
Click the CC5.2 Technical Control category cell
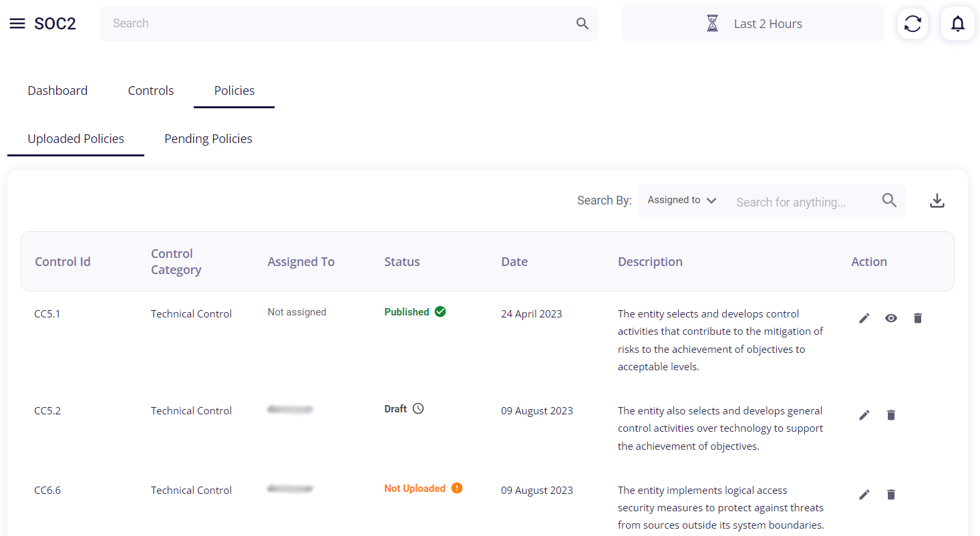click(191, 410)
